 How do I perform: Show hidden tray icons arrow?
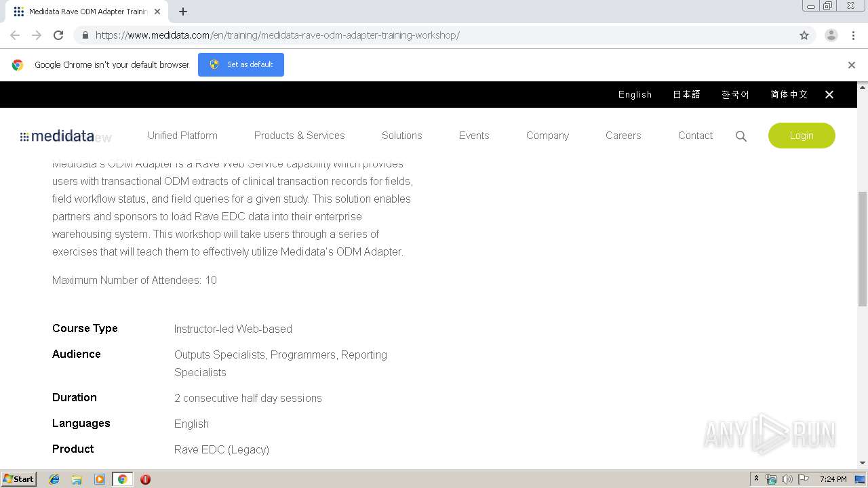click(756, 479)
